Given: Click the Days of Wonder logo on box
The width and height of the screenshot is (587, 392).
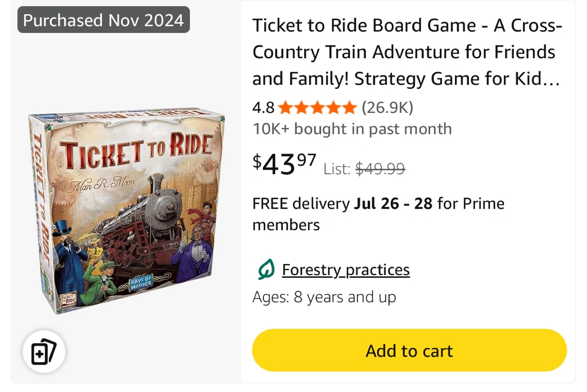Looking at the screenshot, I should click(141, 283).
